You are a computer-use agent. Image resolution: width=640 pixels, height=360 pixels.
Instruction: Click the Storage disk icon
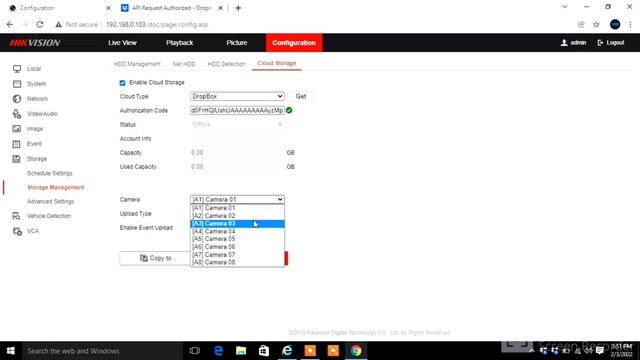tap(17, 159)
